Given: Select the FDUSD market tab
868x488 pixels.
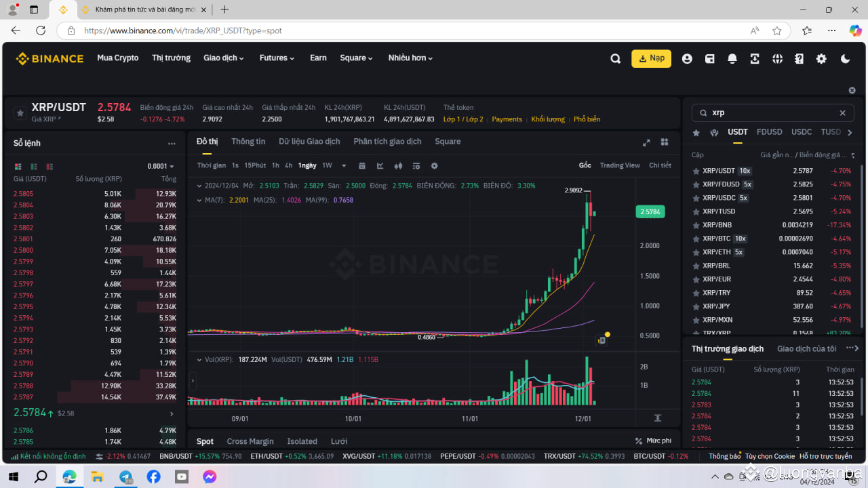Looking at the screenshot, I should (769, 132).
